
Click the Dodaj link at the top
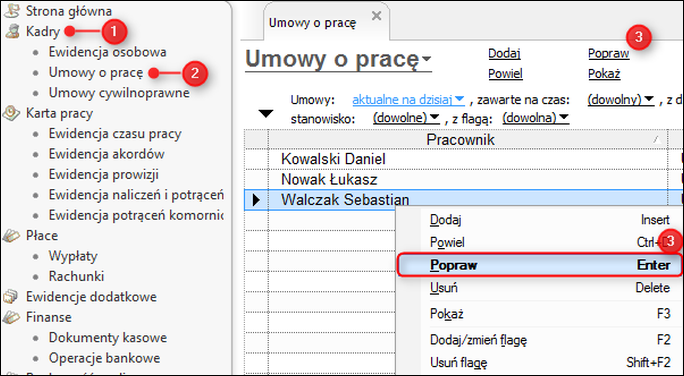click(504, 54)
